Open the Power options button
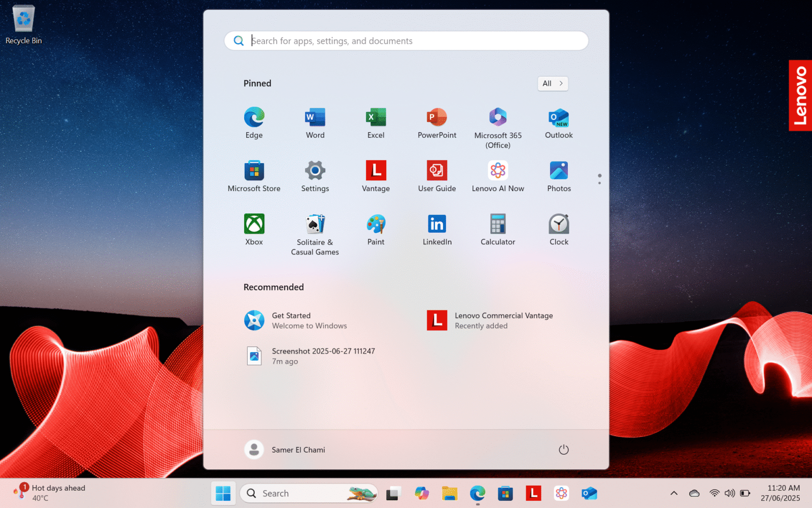This screenshot has width=812, height=508. click(x=563, y=450)
